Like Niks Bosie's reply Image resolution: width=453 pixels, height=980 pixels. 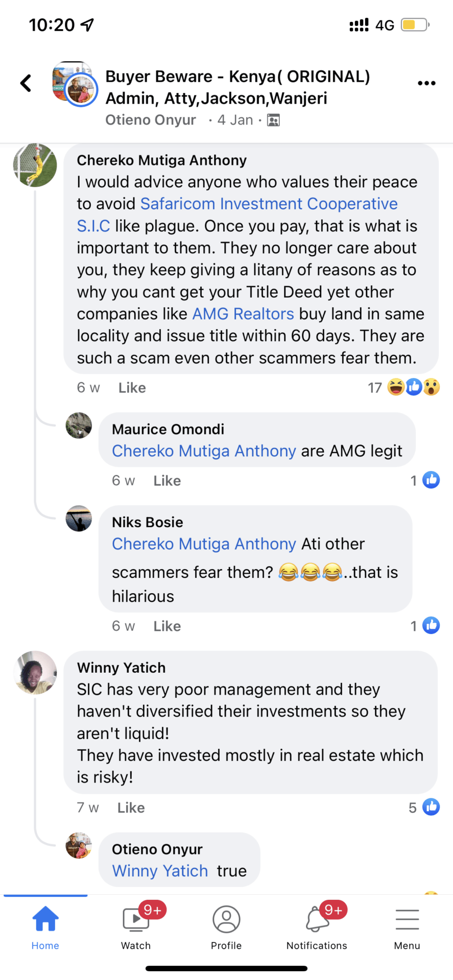(167, 626)
